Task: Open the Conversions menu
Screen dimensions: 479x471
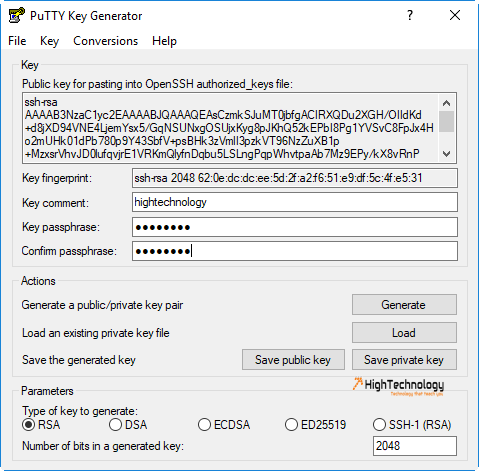Action: tap(105, 41)
